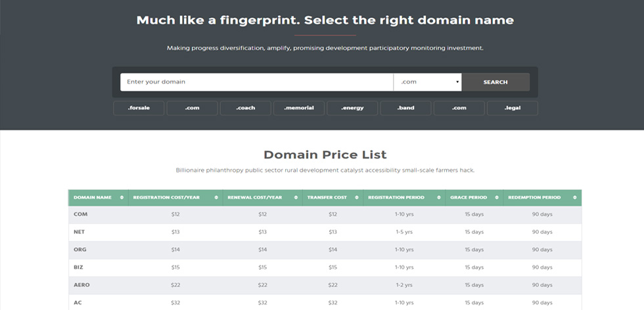Toggle sort icon on Renewal Cost/Year

(x=296, y=197)
